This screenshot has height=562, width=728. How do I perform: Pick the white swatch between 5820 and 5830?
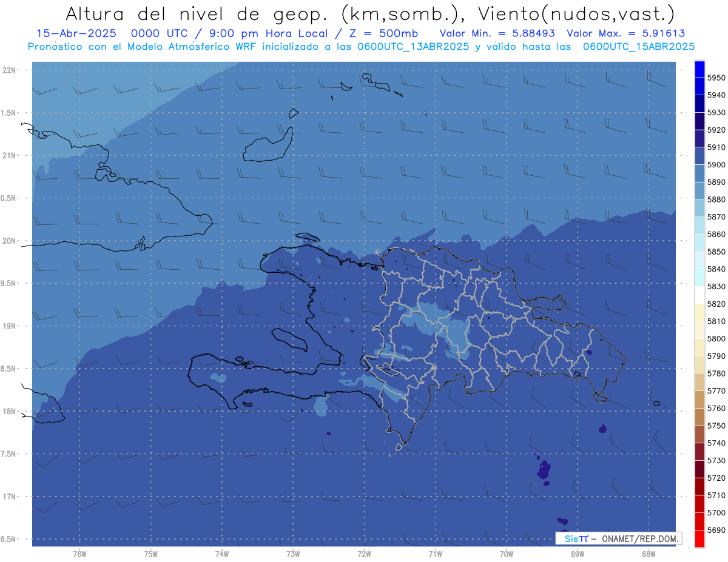tap(699, 295)
